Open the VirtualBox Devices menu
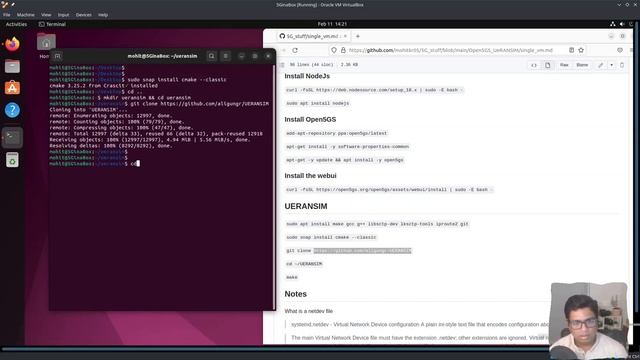 point(84,15)
